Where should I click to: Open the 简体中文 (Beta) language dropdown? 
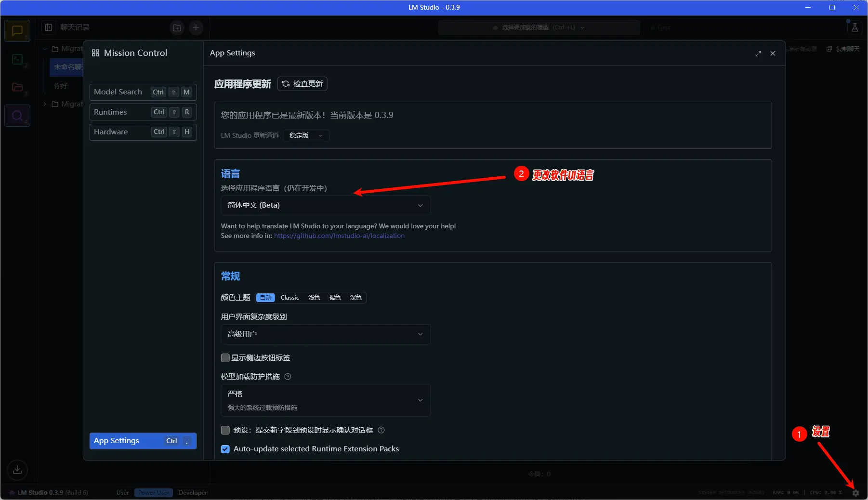point(325,205)
